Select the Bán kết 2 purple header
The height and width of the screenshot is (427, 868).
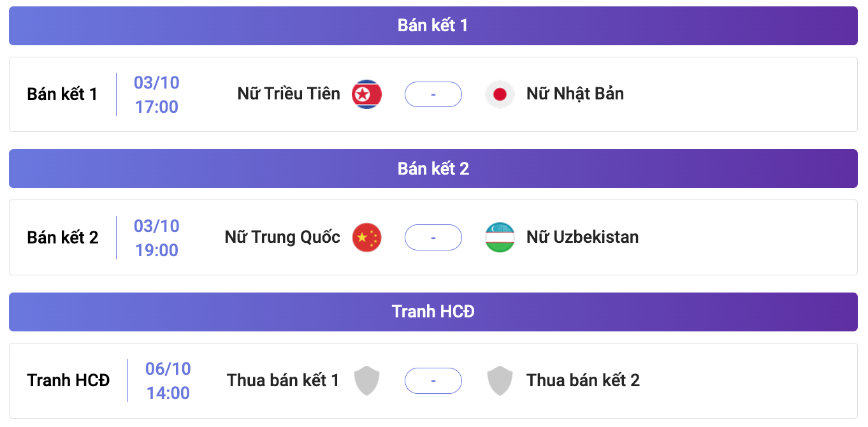pos(433,169)
